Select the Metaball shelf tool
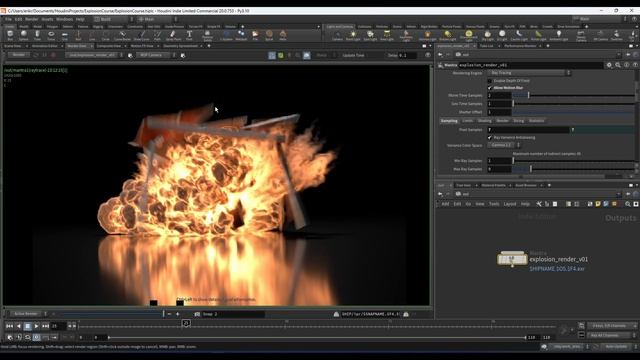The height and width of the screenshot is (360, 640). [241, 36]
